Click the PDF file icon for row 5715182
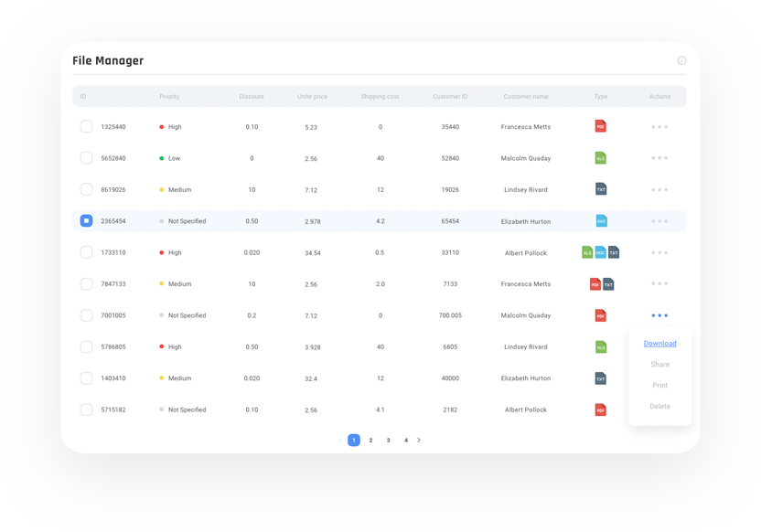The image size is (761, 532). click(600, 410)
